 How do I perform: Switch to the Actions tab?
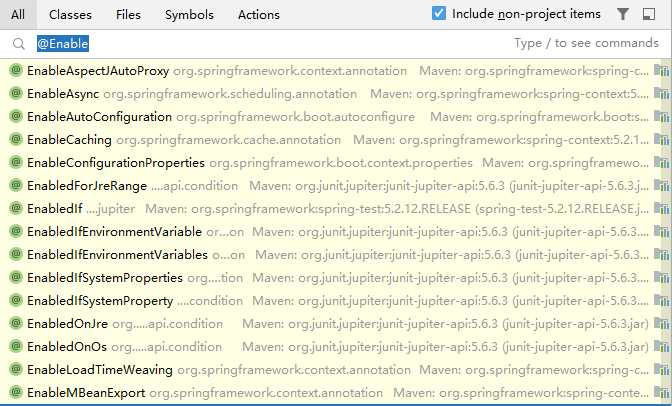(x=258, y=15)
